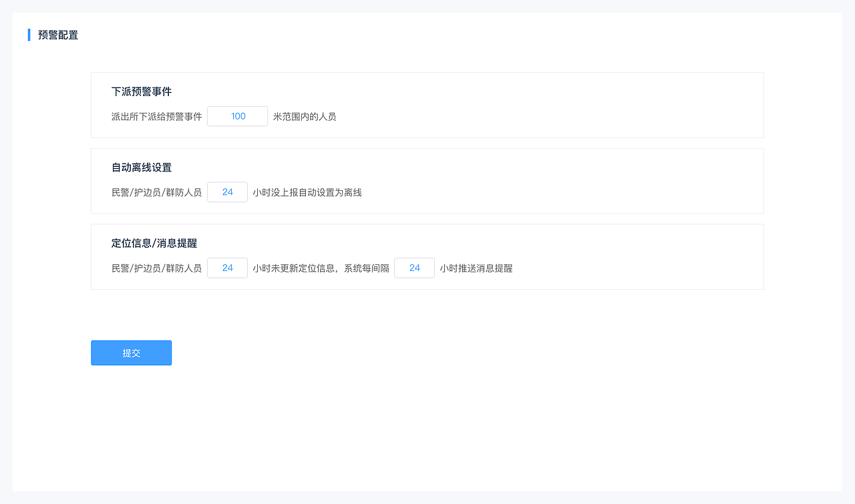The height and width of the screenshot is (504, 855).
Task: Click the 提交 submit button
Action: coord(131,352)
